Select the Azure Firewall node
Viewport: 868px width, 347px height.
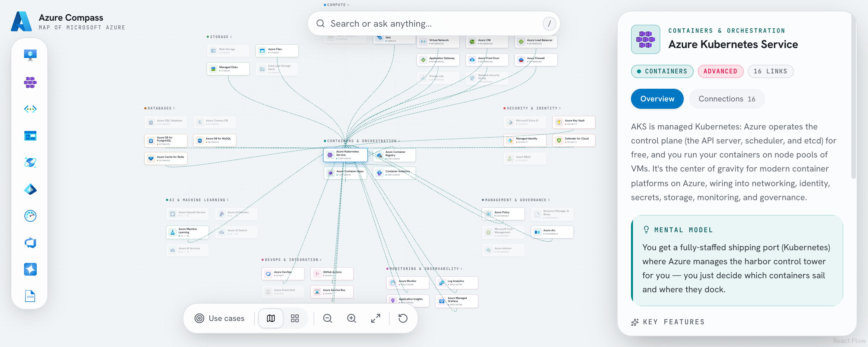click(536, 60)
